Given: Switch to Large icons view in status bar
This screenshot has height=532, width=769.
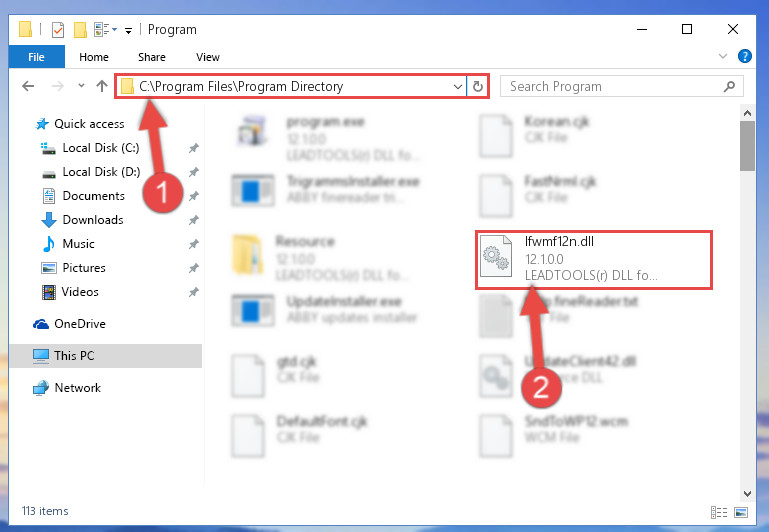Looking at the screenshot, I should 741,512.
